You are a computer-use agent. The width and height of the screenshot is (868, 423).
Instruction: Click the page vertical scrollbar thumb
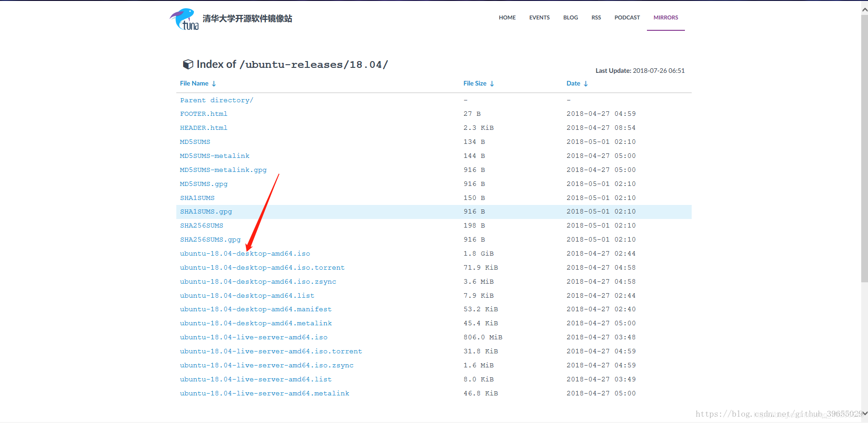[864, 149]
